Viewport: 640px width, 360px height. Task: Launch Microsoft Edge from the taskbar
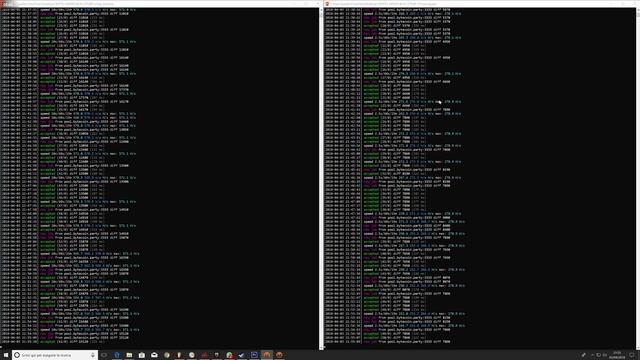[x=117, y=355]
